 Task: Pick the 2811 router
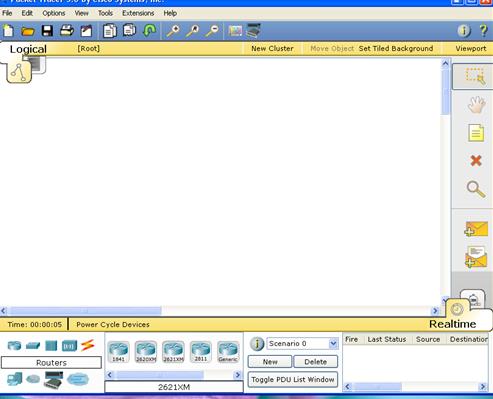pyautogui.click(x=201, y=352)
